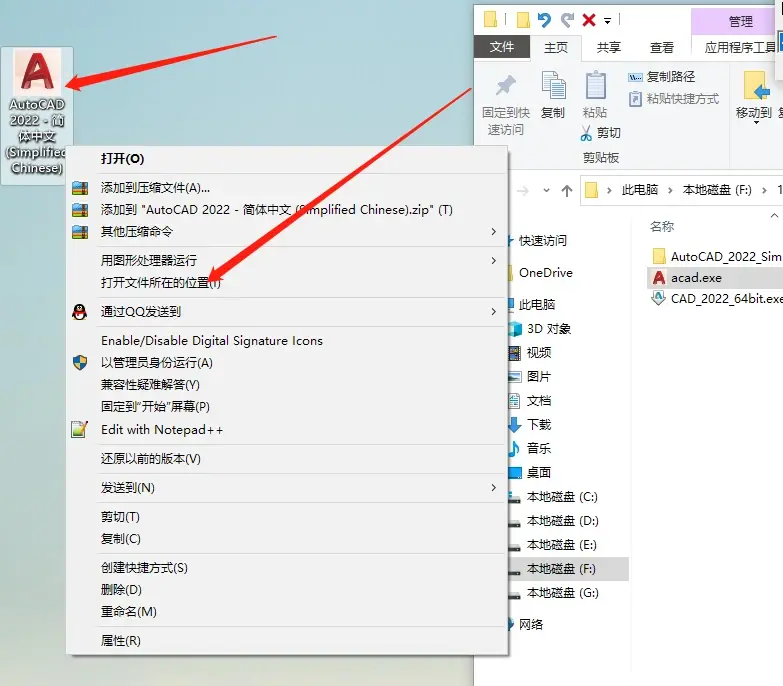Open 图片 folder in navigation pane

[x=538, y=376]
